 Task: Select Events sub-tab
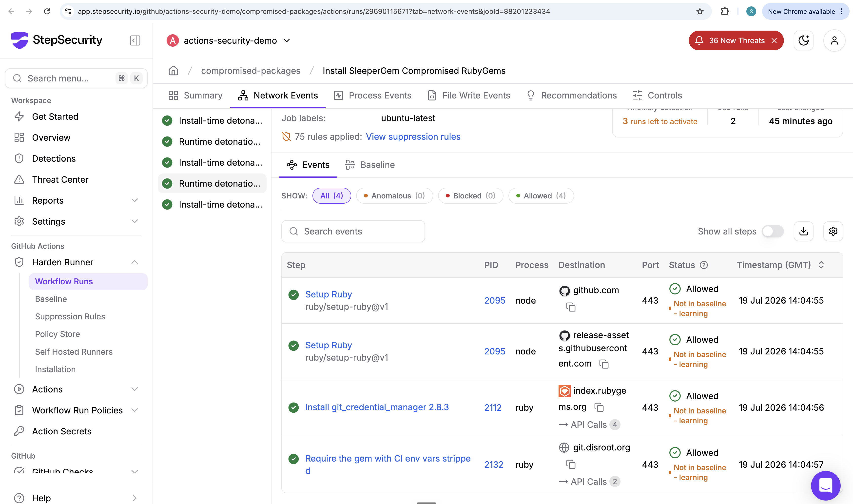(308, 165)
